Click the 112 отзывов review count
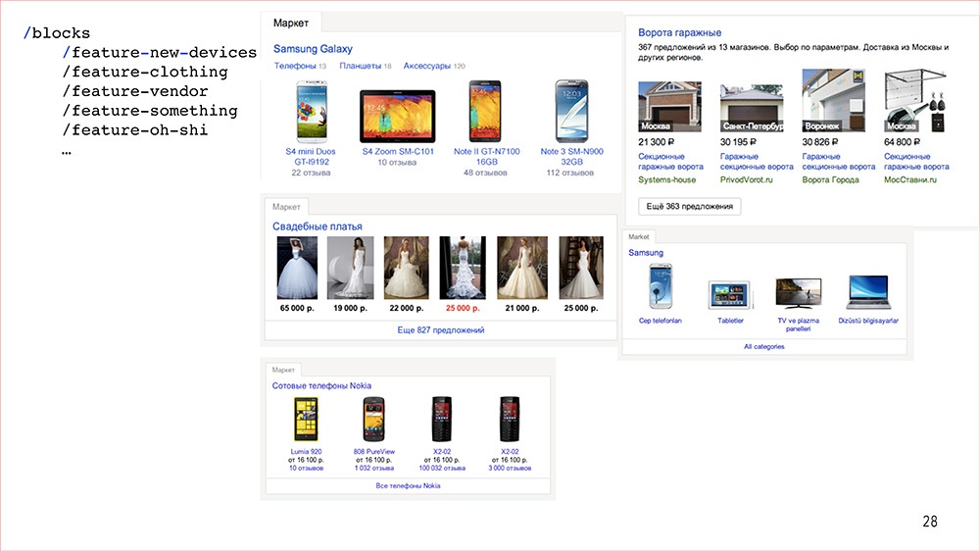The image size is (980, 551). [570, 173]
